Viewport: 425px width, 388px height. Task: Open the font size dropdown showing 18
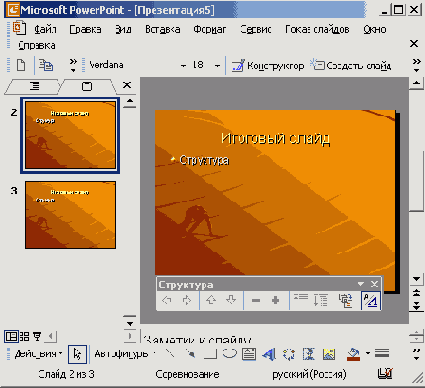pos(217,66)
